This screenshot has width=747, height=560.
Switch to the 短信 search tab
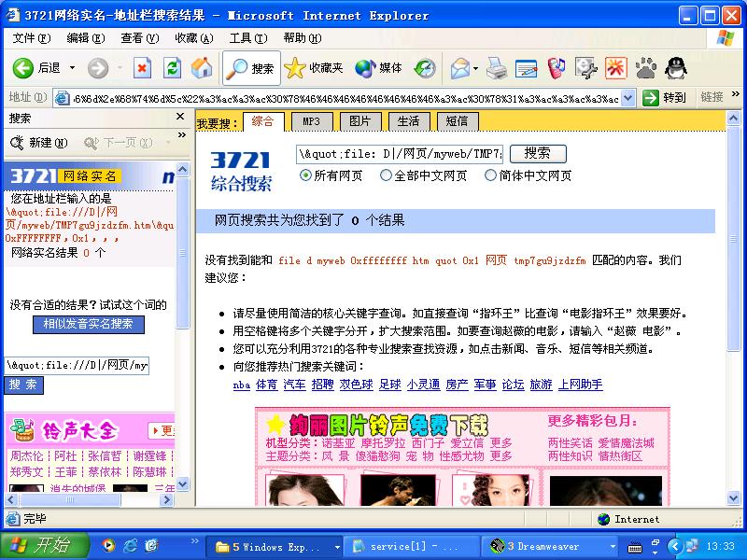(x=458, y=121)
